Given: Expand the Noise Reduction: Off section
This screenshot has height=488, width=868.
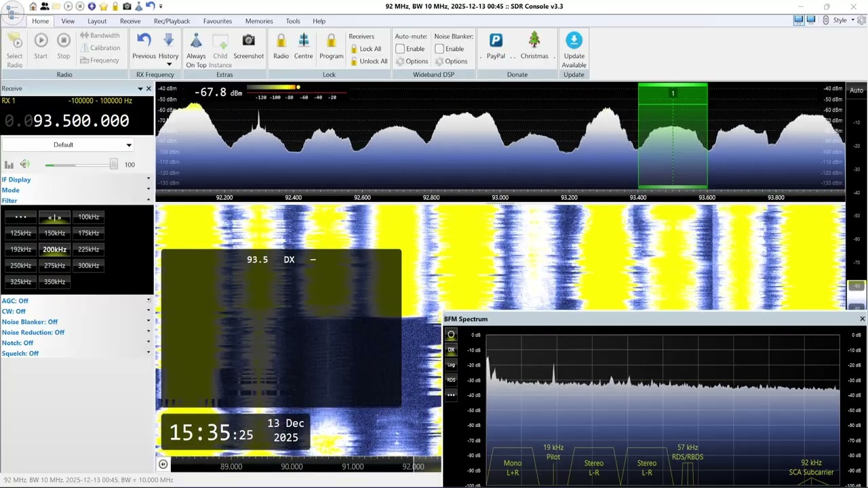Looking at the screenshot, I should pyautogui.click(x=76, y=332).
